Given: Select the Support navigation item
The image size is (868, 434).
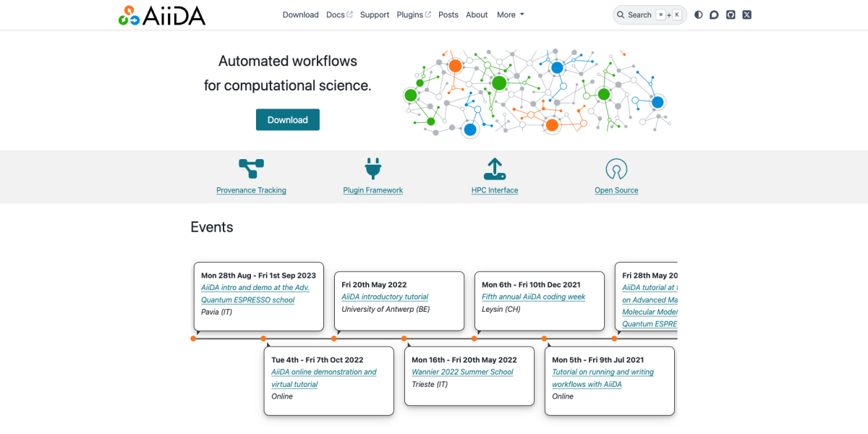Looking at the screenshot, I should coord(374,14).
